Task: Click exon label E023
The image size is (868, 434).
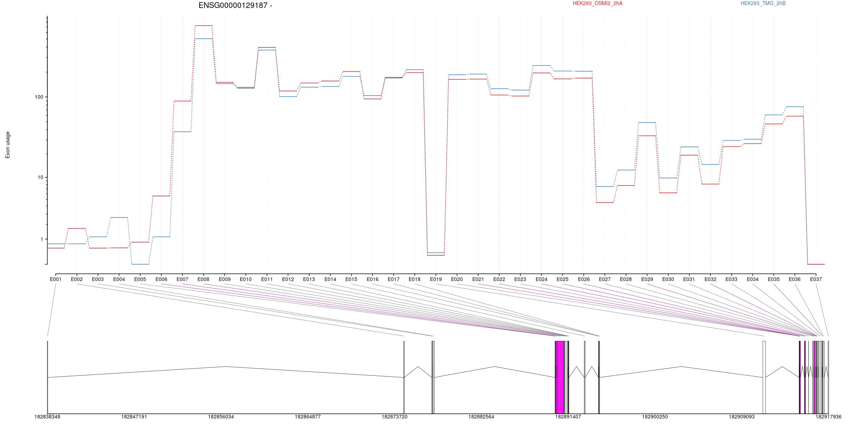Action: 520,279
